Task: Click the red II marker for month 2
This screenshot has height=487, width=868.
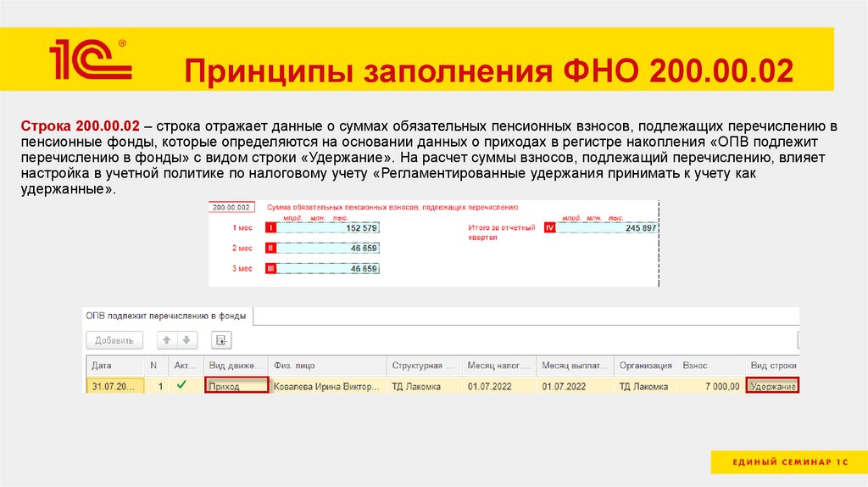Action: pyautogui.click(x=271, y=249)
